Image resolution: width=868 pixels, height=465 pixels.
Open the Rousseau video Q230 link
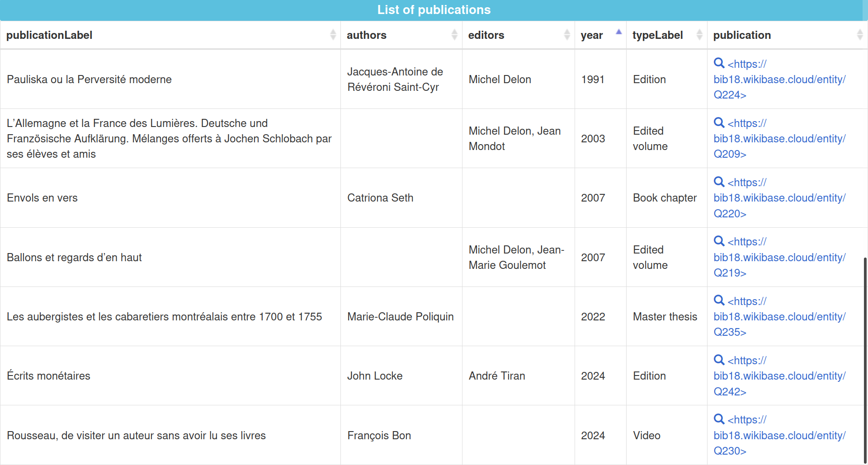779,436
